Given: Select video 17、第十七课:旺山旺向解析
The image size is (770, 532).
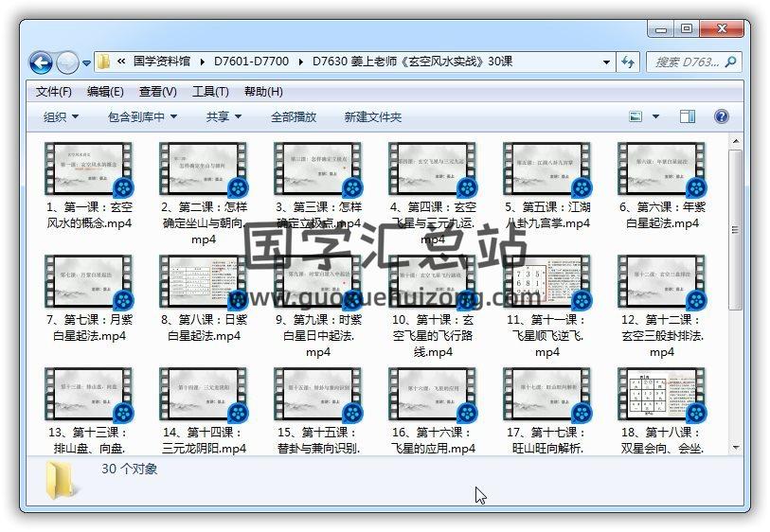Looking at the screenshot, I should point(547,411).
